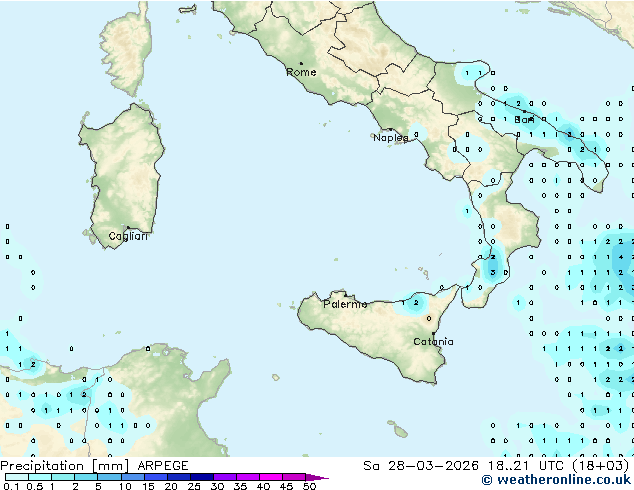634x490 pixels.
Task: Click the dark navy 25–30 mm legend swatch
Action: click(x=202, y=477)
